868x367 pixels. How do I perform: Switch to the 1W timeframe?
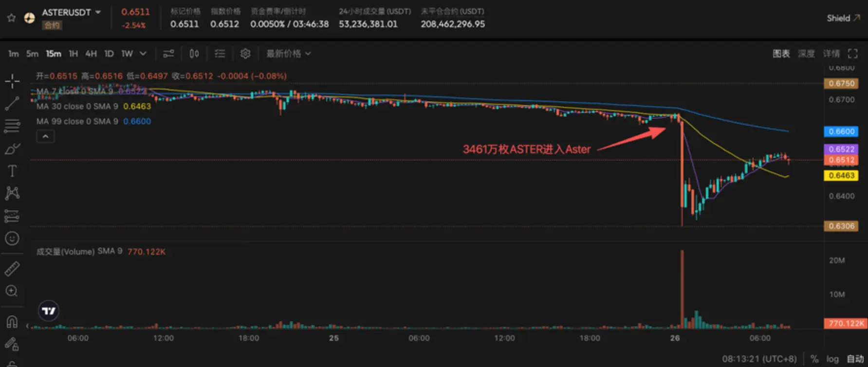(x=127, y=54)
